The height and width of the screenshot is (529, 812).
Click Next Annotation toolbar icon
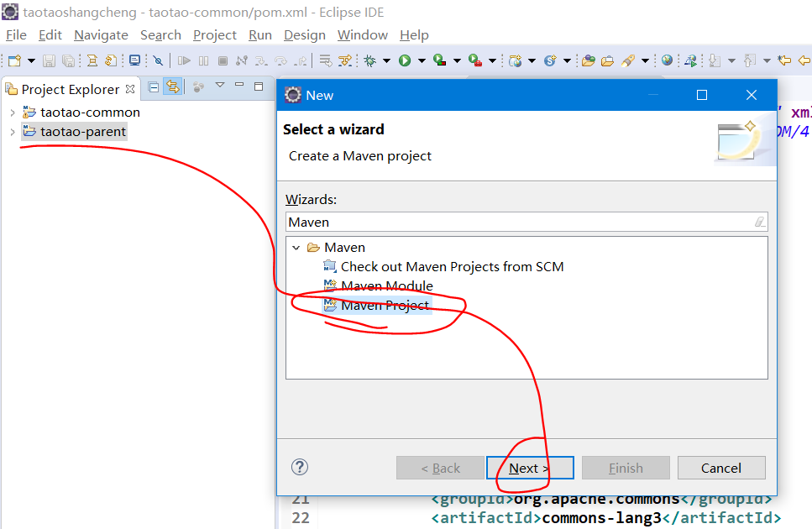point(715,60)
